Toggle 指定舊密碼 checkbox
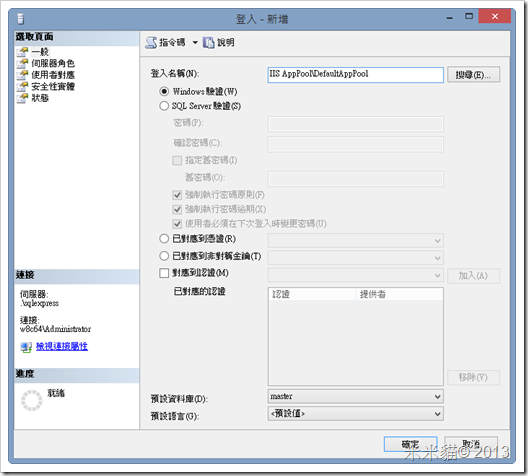Viewport: 528px width, 476px height. [x=177, y=160]
